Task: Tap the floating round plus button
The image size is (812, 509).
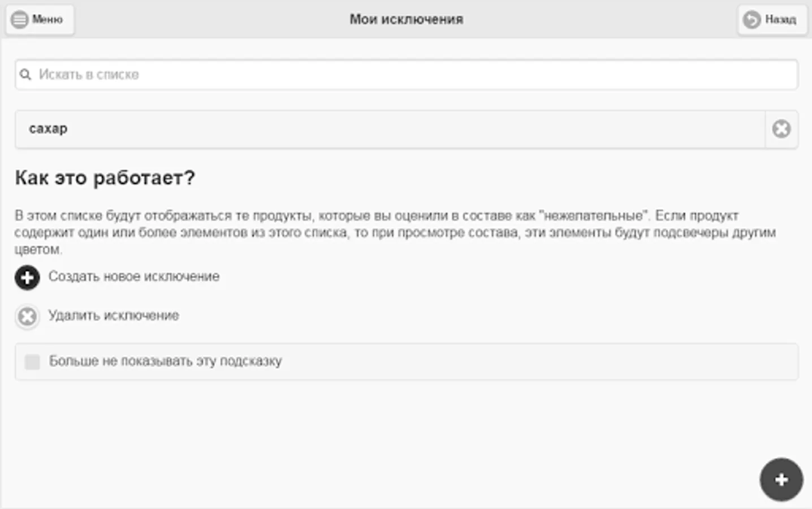Action: point(781,480)
